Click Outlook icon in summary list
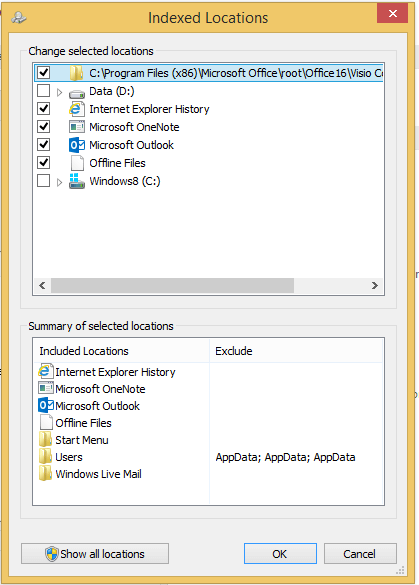The width and height of the screenshot is (419, 585). [46, 405]
